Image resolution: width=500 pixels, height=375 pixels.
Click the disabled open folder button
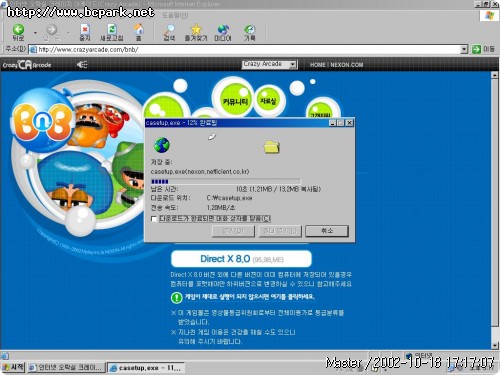pos(280,231)
